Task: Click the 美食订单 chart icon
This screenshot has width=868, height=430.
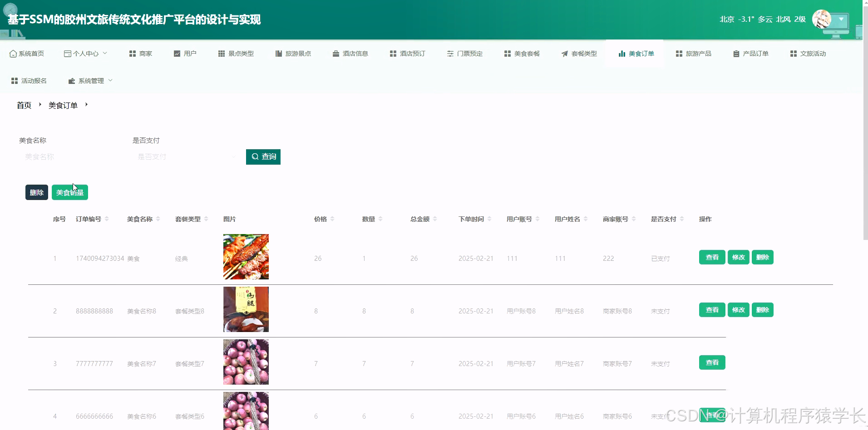Action: click(621, 53)
